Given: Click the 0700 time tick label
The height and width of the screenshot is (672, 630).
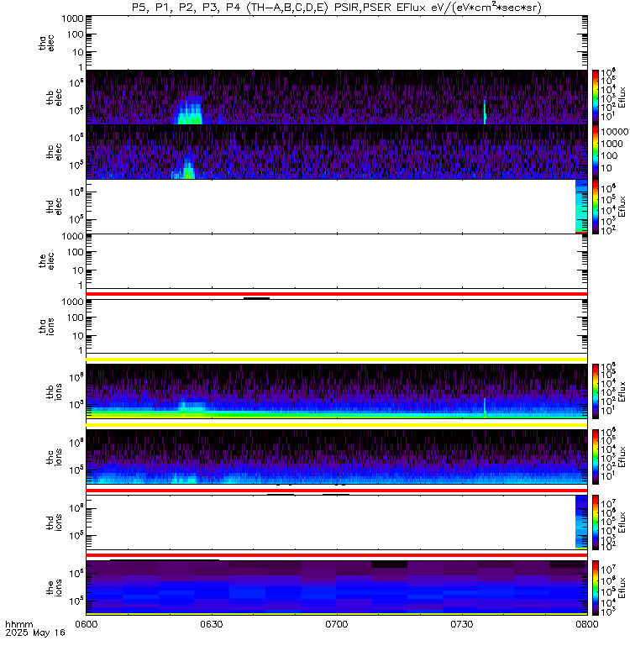Looking at the screenshot, I should point(337,624).
